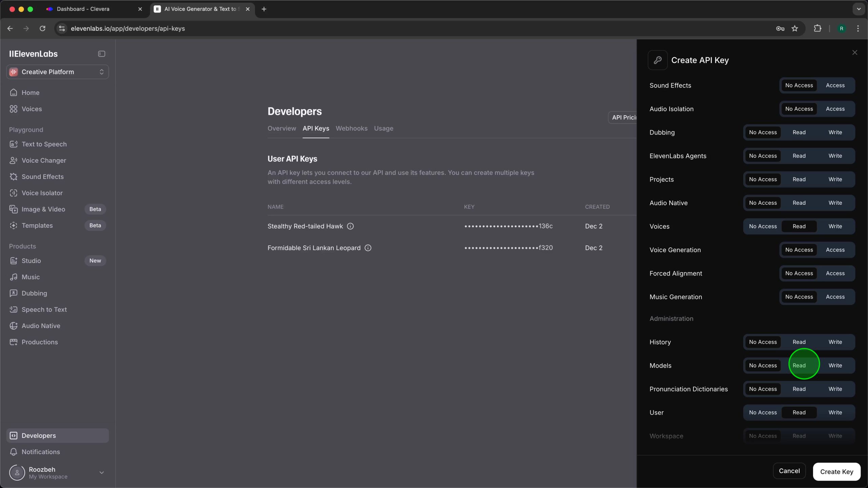Click the Cancel button

point(789,471)
